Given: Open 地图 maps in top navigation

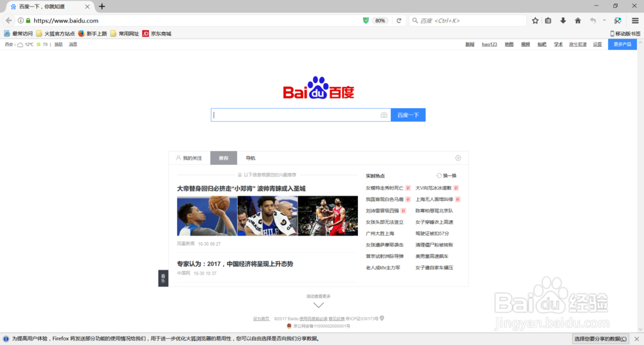Looking at the screenshot, I should (x=509, y=44).
